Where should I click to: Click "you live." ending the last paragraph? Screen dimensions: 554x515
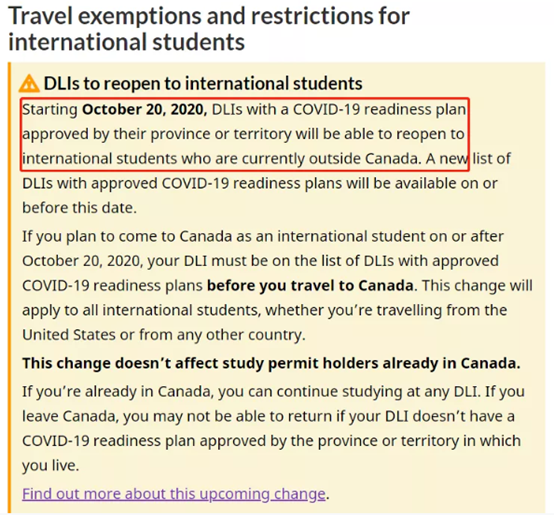(51, 466)
